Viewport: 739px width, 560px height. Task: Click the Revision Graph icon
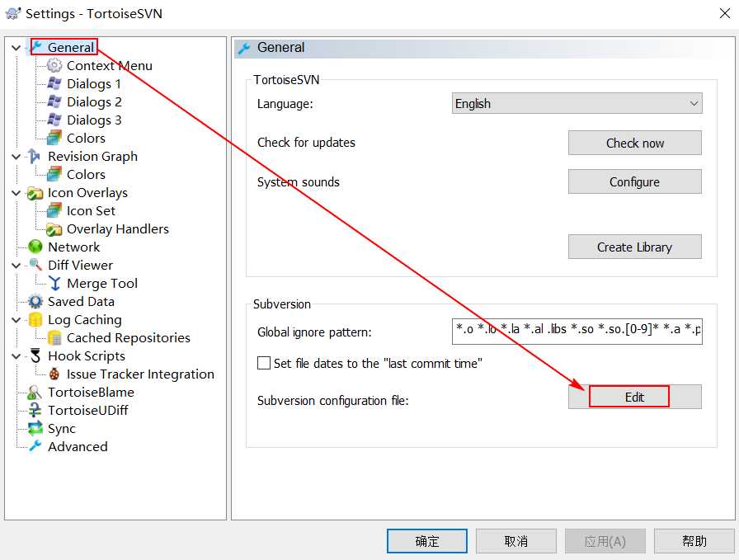coord(34,156)
